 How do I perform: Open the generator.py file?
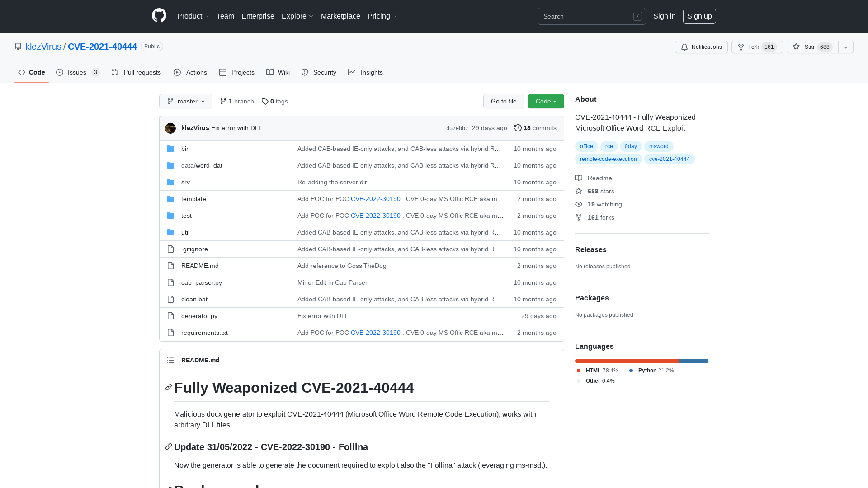coord(199,316)
